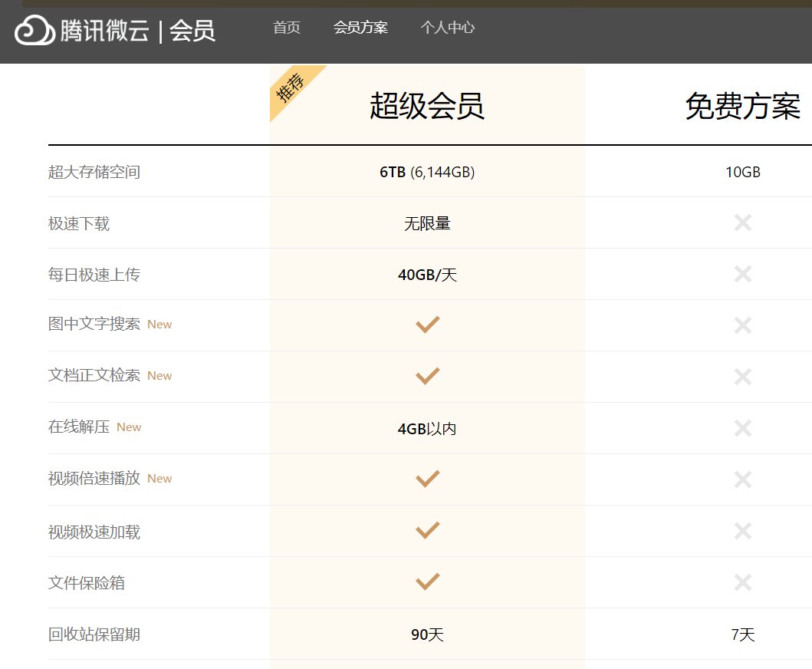Click the 免费方案 plan heading
This screenshot has width=812, height=669.
pyautogui.click(x=742, y=106)
